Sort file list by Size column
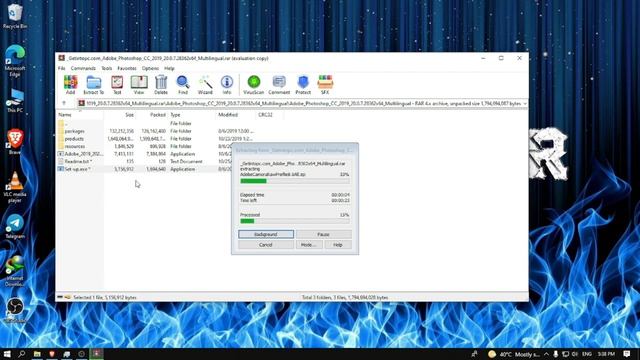Screen dimensions: 640x360 point(119,115)
